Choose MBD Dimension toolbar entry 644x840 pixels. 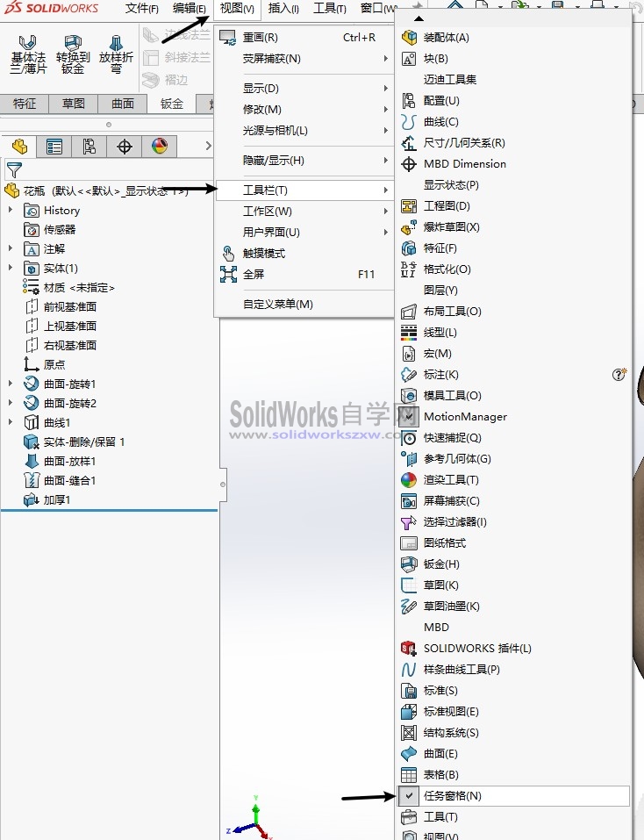point(513,164)
